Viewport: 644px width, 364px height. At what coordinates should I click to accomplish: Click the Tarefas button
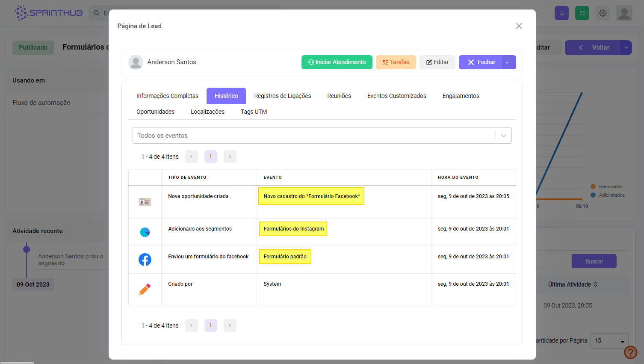pyautogui.click(x=396, y=62)
